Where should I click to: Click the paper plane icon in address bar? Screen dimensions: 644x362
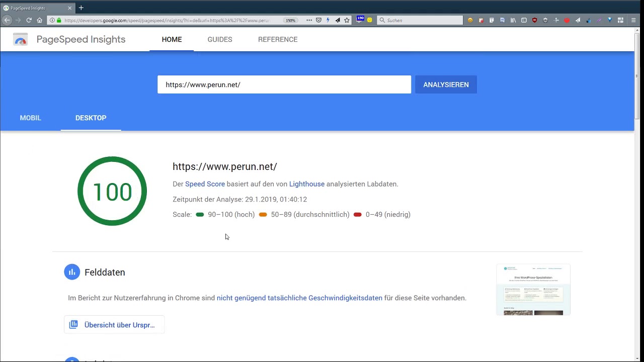tap(338, 20)
